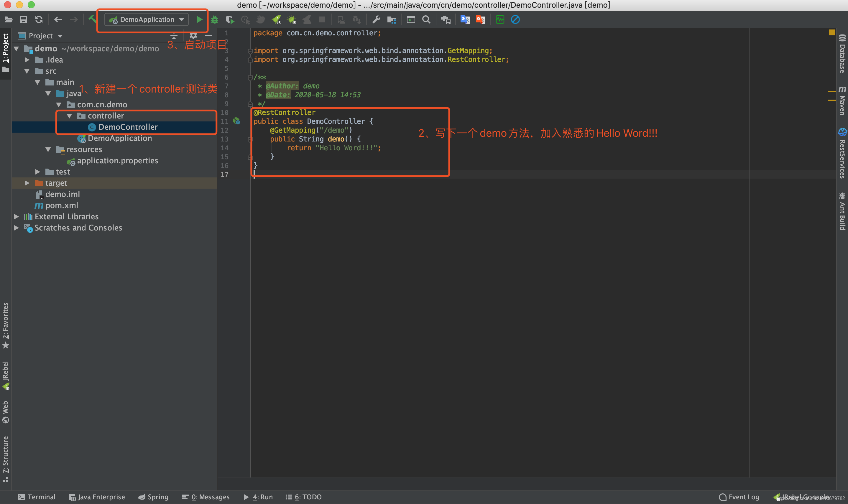Toggle the code fold marker at line 13
The width and height of the screenshot is (848, 504).
tap(250, 139)
